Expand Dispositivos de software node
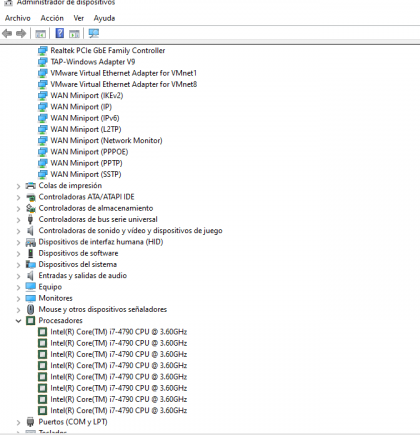The width and height of the screenshot is (420, 435). (x=18, y=254)
